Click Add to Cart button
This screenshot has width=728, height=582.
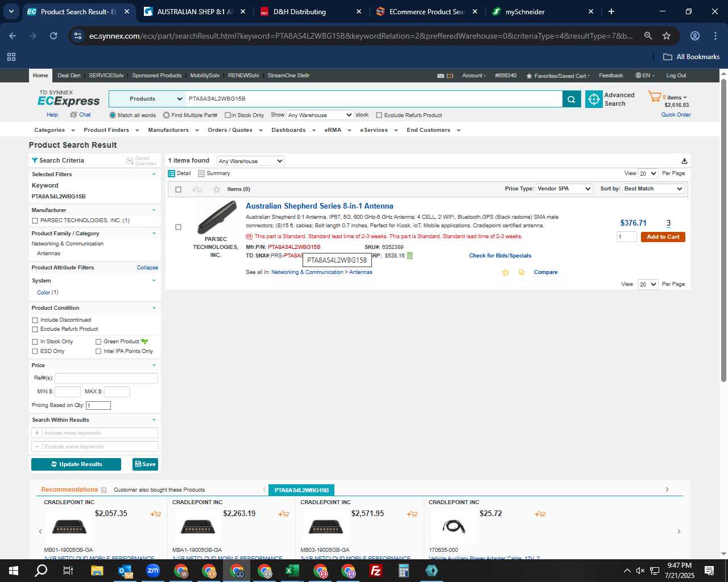663,237
